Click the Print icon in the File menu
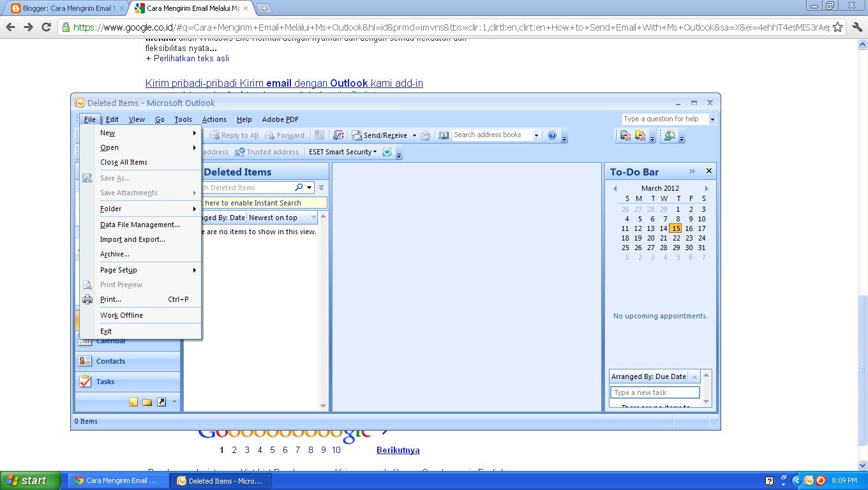The image size is (868, 490). point(87,299)
